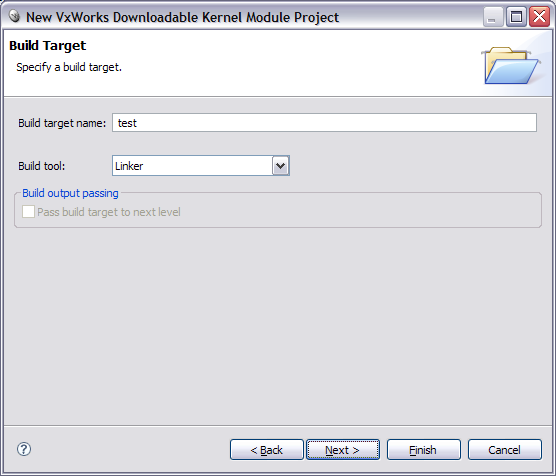Click the wizard title bar app icon
Viewport: 556px width, 476px height.
[x=14, y=16]
